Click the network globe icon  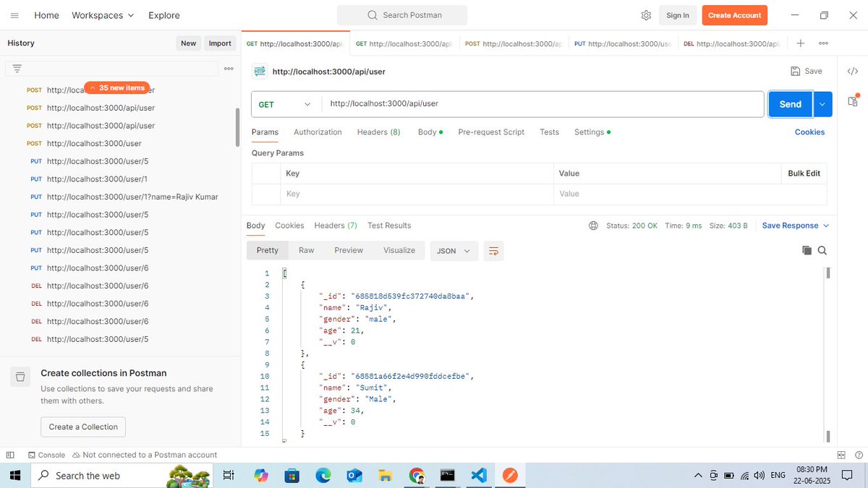click(593, 226)
